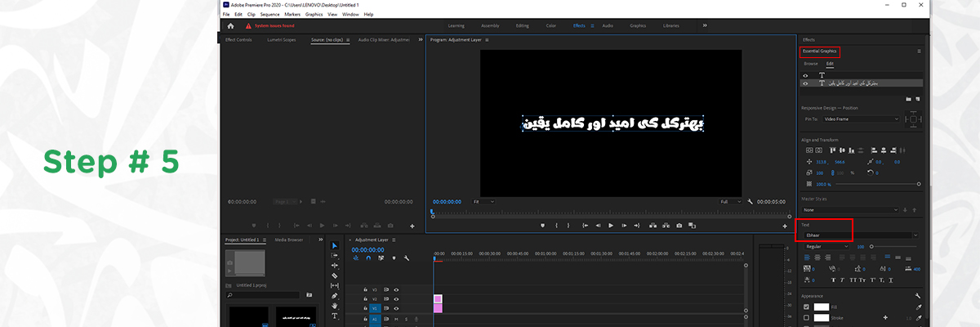The image size is (980, 327).
Task: Open the Effect Controls tab
Action: pos(238,39)
